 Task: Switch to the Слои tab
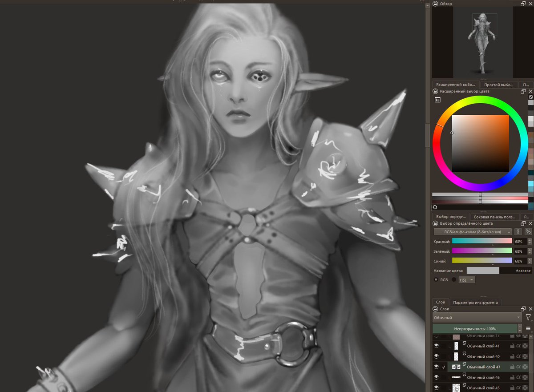(x=440, y=302)
